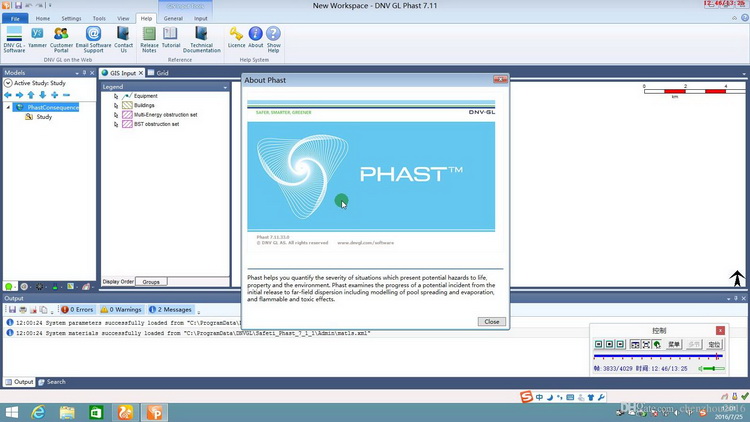
Task: Click the Groups button in Legend
Action: (151, 282)
